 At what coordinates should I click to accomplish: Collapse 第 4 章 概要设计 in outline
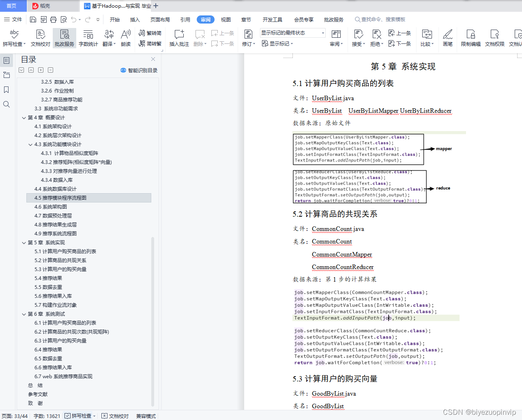click(x=24, y=118)
